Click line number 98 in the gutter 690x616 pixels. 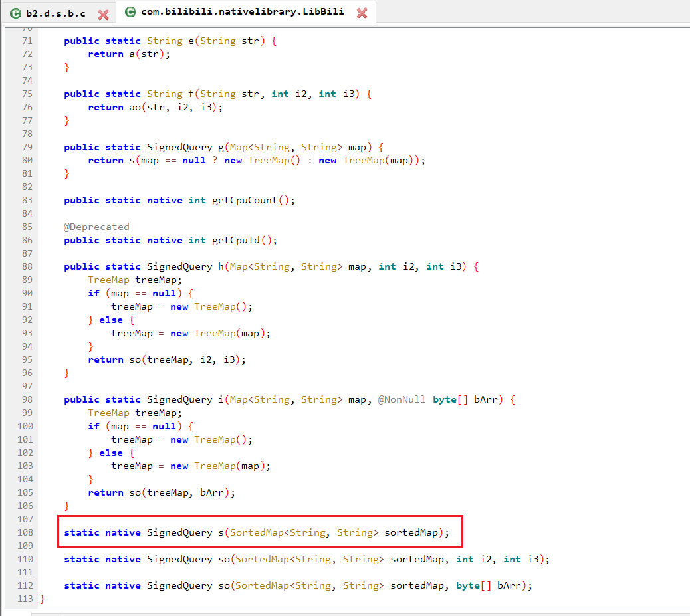point(27,399)
